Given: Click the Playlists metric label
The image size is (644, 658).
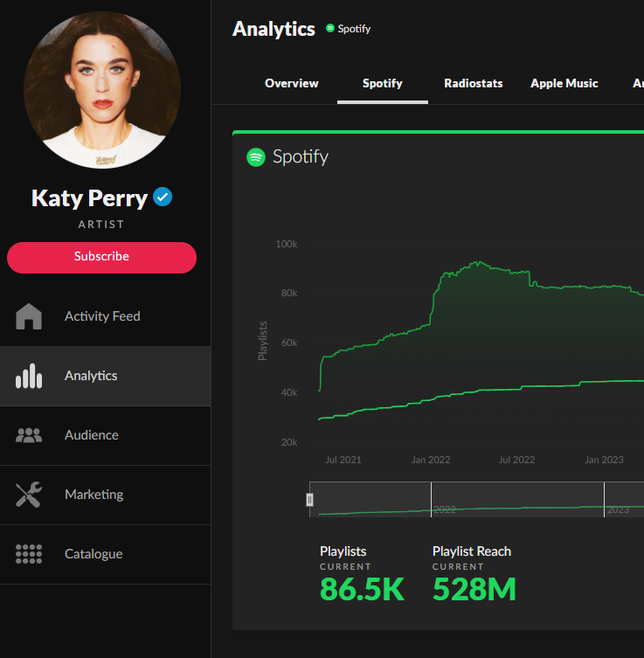Looking at the screenshot, I should click(343, 551).
